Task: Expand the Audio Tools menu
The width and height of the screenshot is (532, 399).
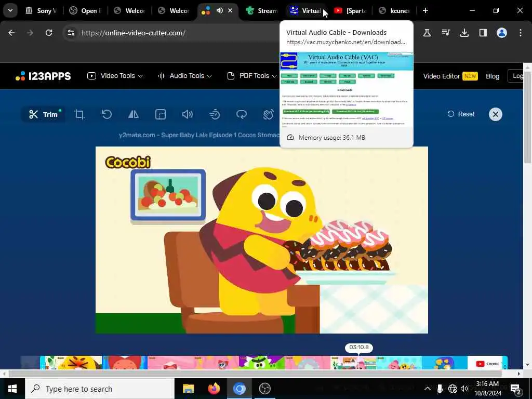Action: (185, 76)
